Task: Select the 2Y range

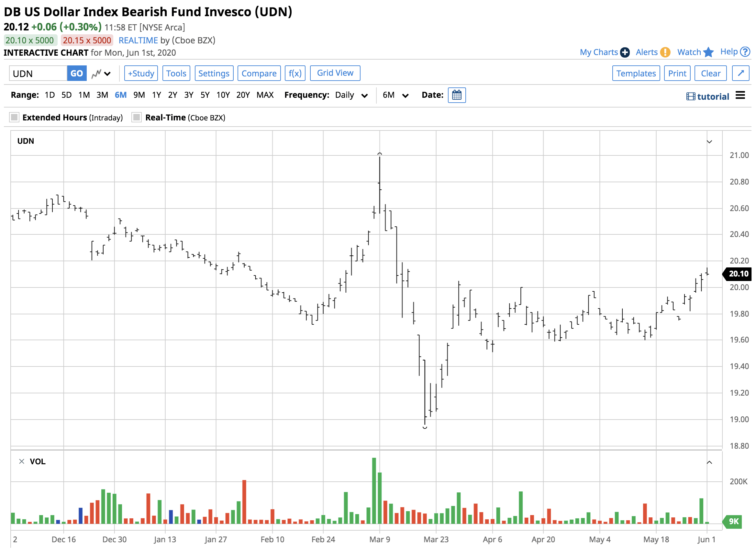Action: [172, 96]
